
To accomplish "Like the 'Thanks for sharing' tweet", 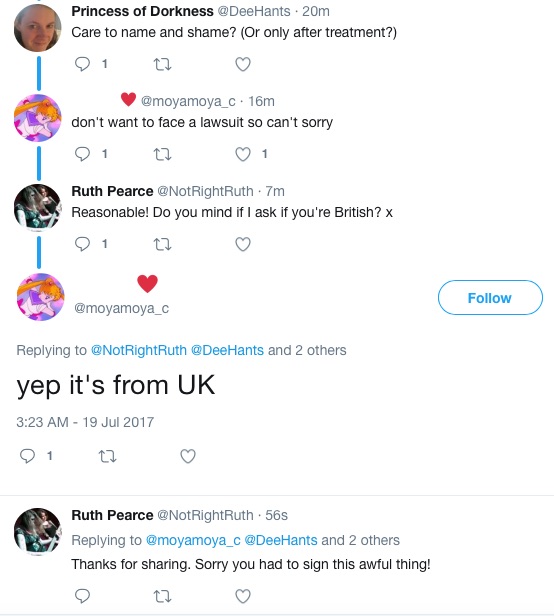I will click(243, 596).
